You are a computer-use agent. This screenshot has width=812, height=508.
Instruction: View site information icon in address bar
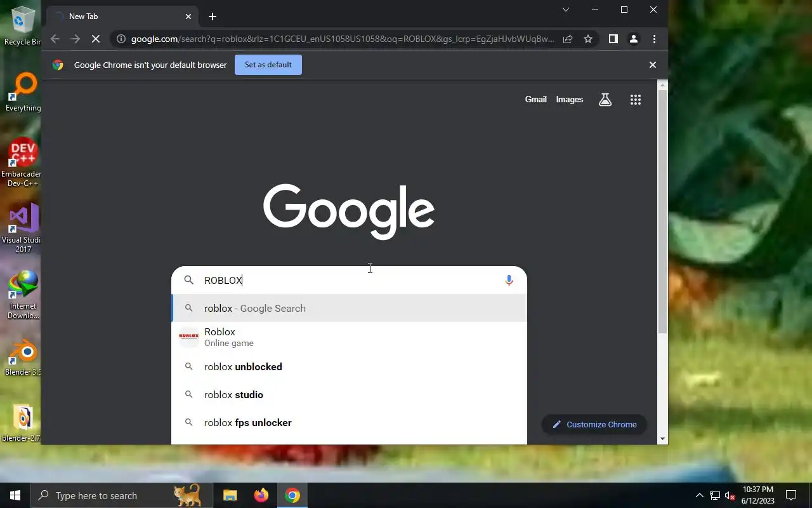pos(121,39)
